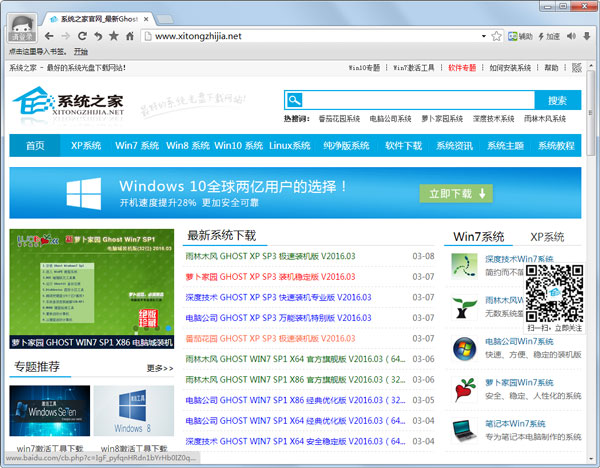This screenshot has height=468, width=600.
Task: Open the 首页 navigation tab
Action: (x=35, y=145)
